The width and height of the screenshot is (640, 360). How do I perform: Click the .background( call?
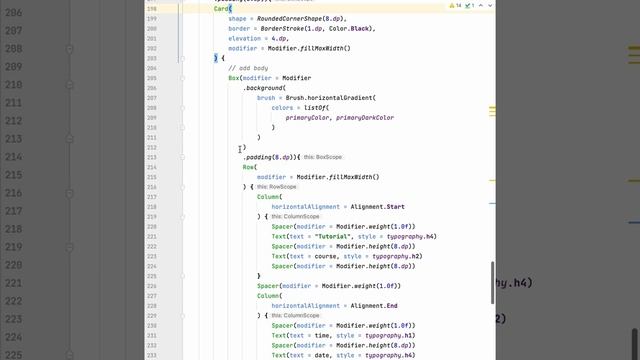coord(264,88)
